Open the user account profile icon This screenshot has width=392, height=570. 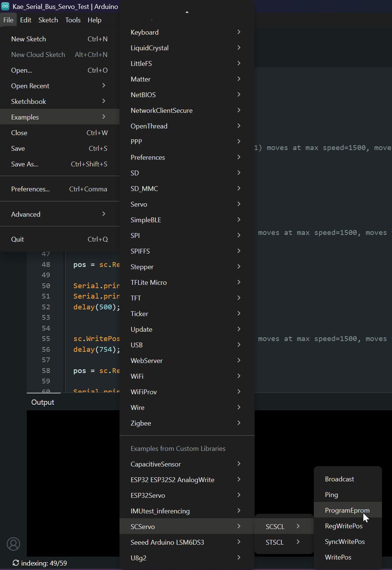[13, 544]
